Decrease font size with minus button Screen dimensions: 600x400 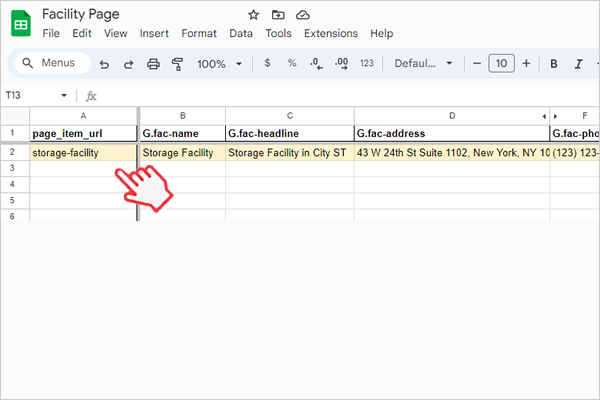pos(477,64)
